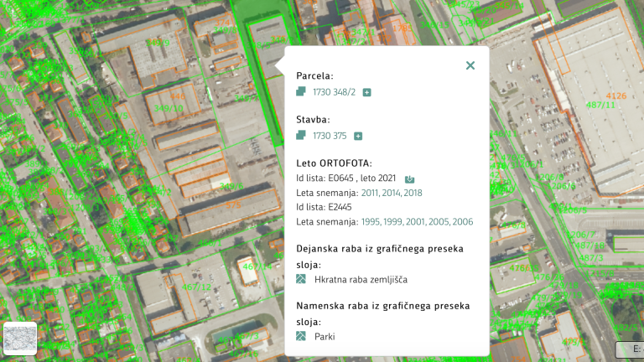Click the icon beside Hkratna raba zemljišča

[x=301, y=279]
